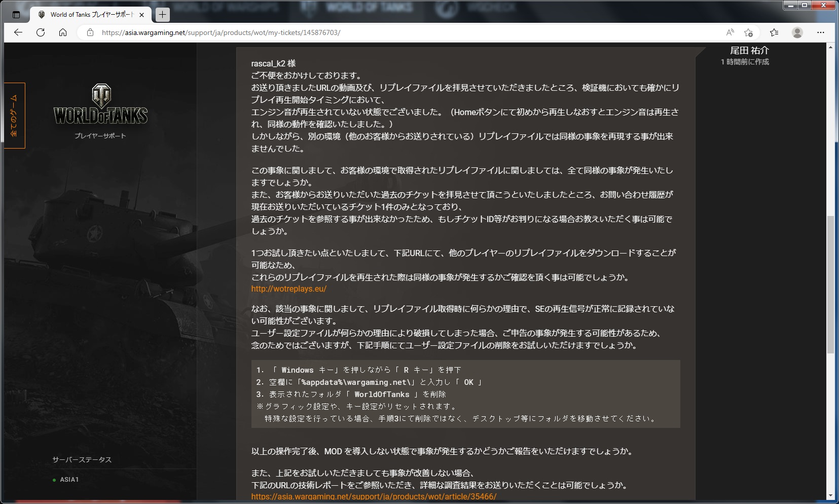
Task: Open the サーバーステータス section
Action: click(82, 460)
